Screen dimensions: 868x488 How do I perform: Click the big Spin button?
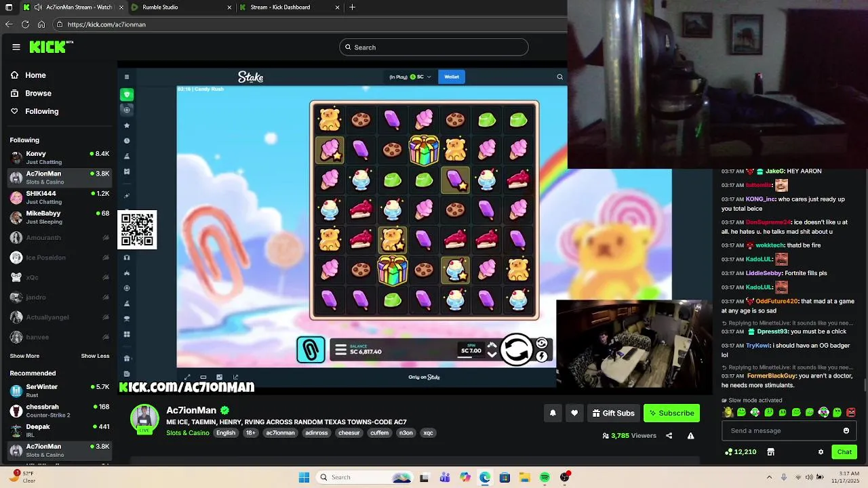(x=517, y=350)
